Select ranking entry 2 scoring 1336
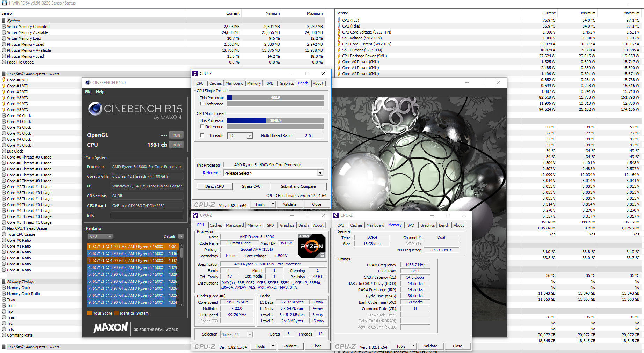The height and width of the screenshot is (353, 644). click(x=133, y=253)
